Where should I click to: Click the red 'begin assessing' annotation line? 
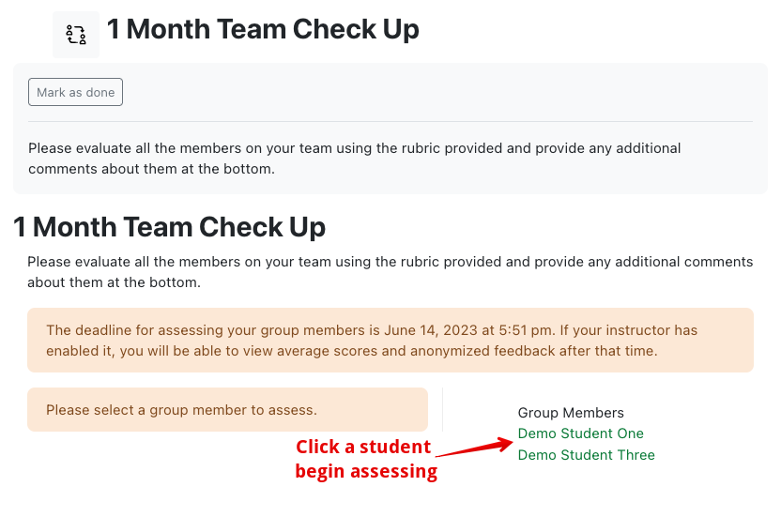coord(366,471)
